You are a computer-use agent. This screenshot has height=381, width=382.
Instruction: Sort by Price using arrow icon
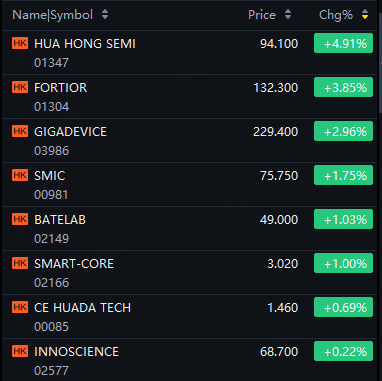click(x=288, y=15)
